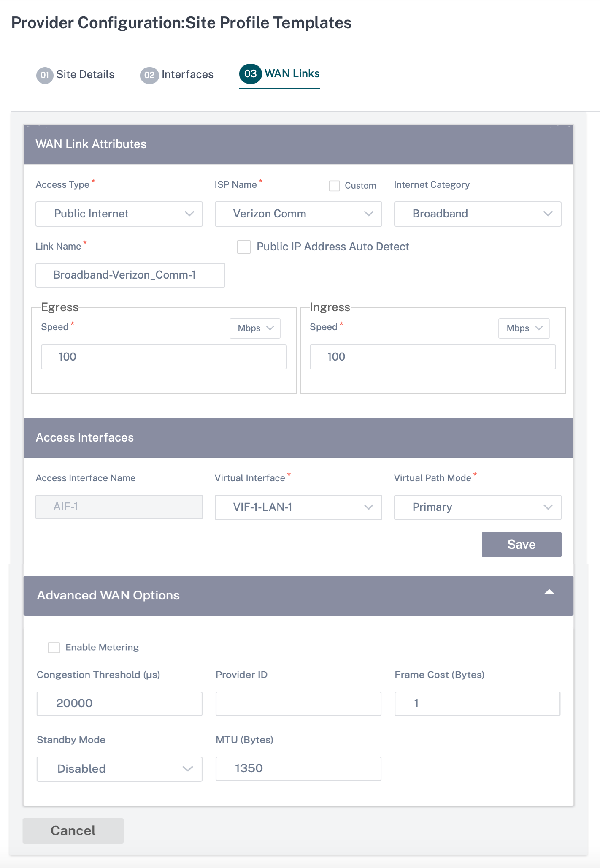Open the ISP Name dropdown
Image resolution: width=600 pixels, height=868 pixels.
click(x=298, y=214)
